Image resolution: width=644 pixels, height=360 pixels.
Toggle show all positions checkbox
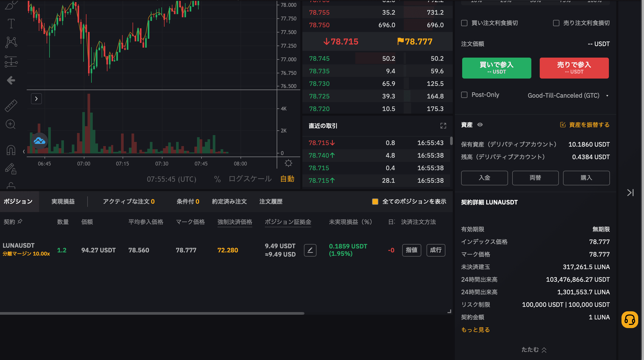point(375,201)
